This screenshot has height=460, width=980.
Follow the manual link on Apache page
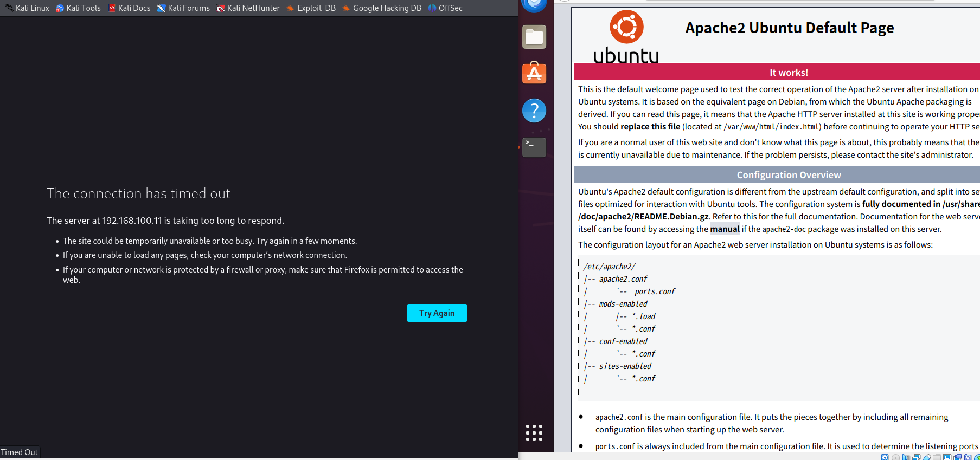click(725, 229)
